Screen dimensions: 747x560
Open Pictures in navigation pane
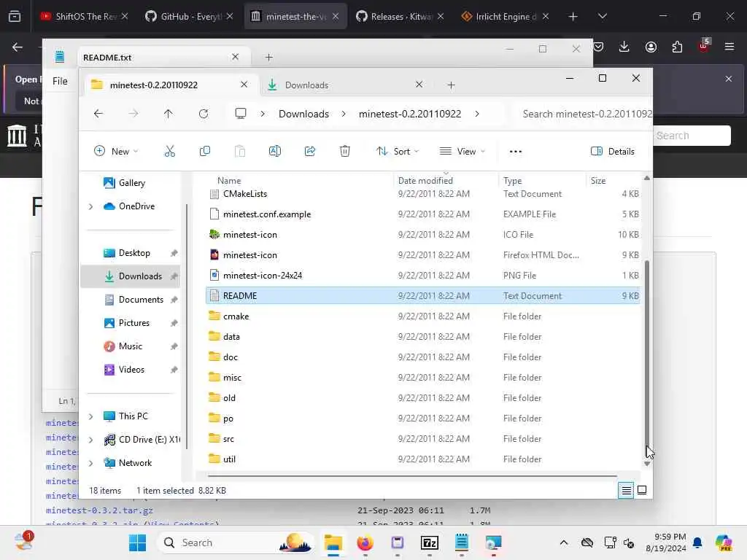coord(134,323)
